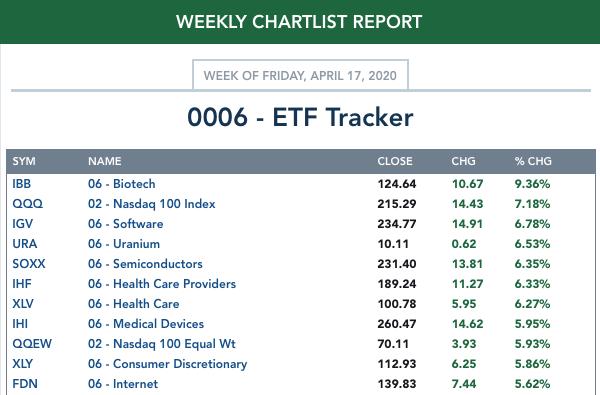
Task: Open 06 - Consumer Discretionary link
Action: point(168,364)
